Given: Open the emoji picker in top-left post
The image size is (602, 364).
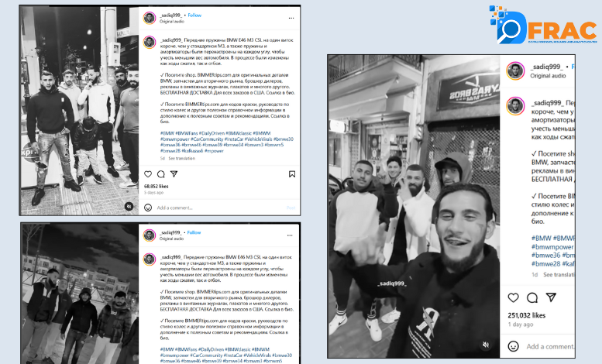Looking at the screenshot, I should click(x=148, y=208).
